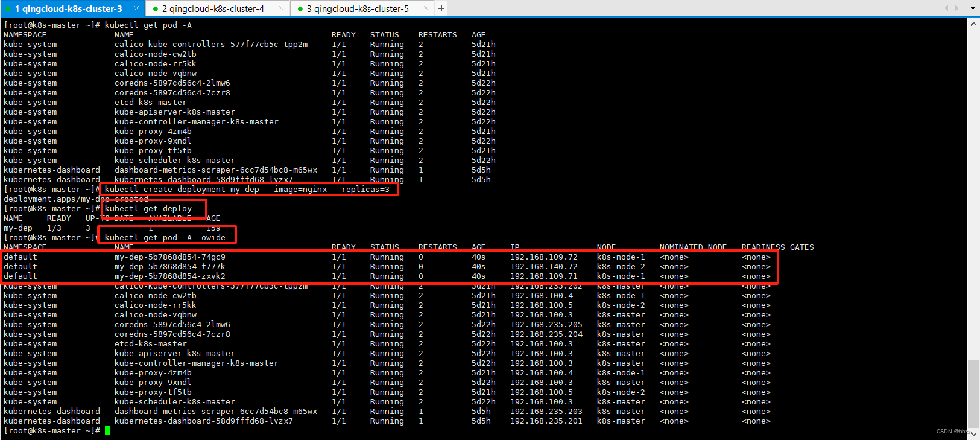Close the qingcloud-k8s-cluster-4 tab
This screenshot has height=440, width=980.
coord(281,8)
